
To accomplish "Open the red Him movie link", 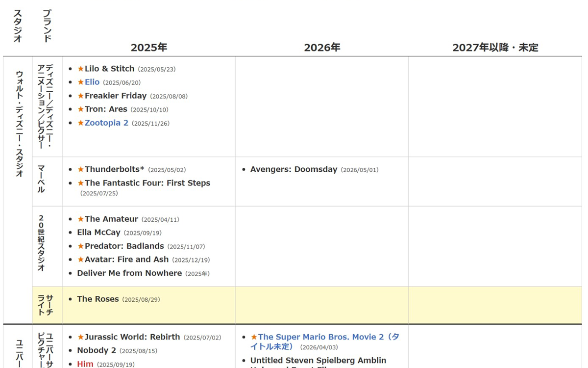I will [x=85, y=364].
